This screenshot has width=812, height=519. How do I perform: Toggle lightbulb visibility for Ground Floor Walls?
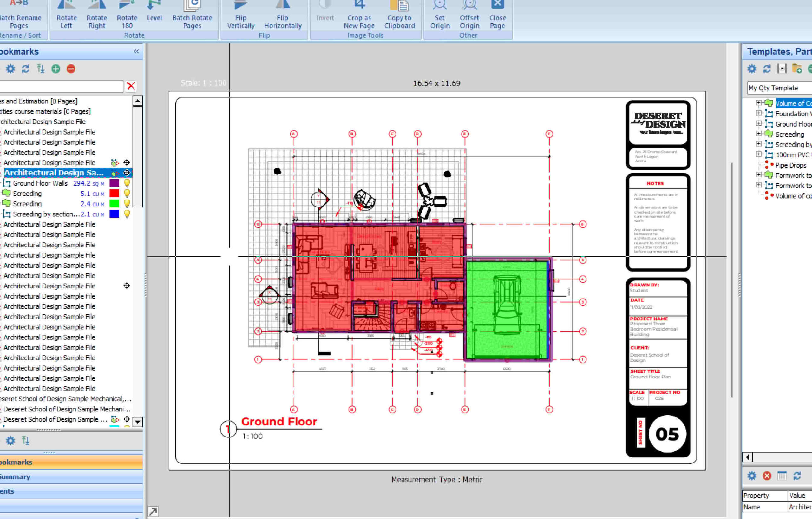coord(127,183)
